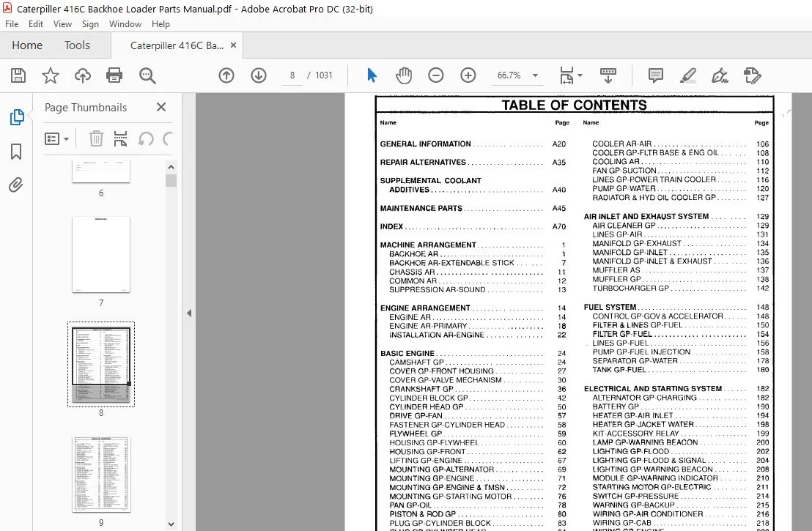Select page 8 thumbnail
Screen dimensions: 812x531
tap(101, 364)
